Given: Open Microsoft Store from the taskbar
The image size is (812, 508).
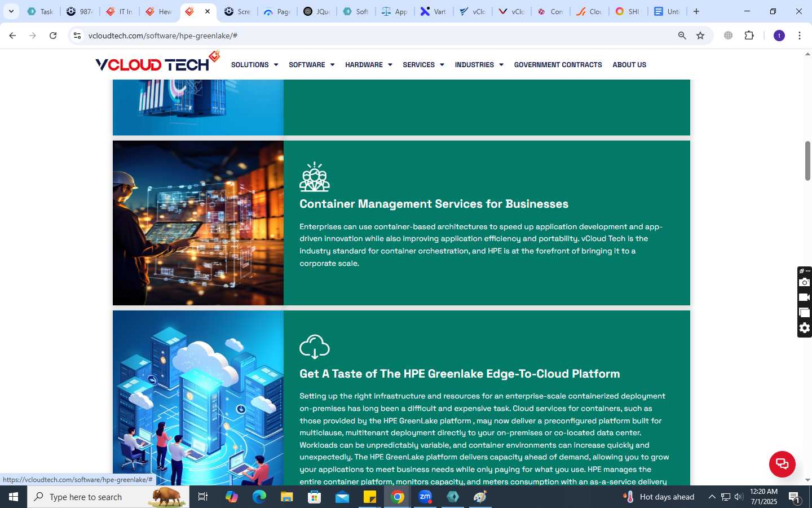Looking at the screenshot, I should [315, 497].
